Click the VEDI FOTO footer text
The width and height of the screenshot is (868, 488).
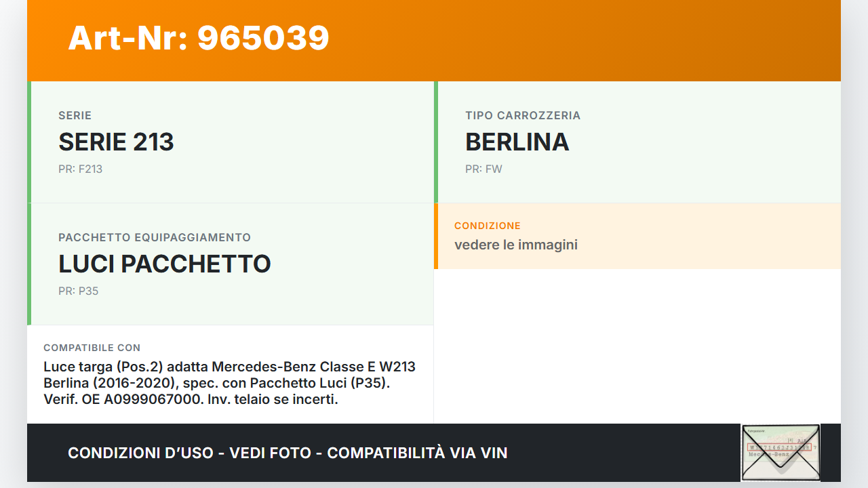(x=270, y=453)
